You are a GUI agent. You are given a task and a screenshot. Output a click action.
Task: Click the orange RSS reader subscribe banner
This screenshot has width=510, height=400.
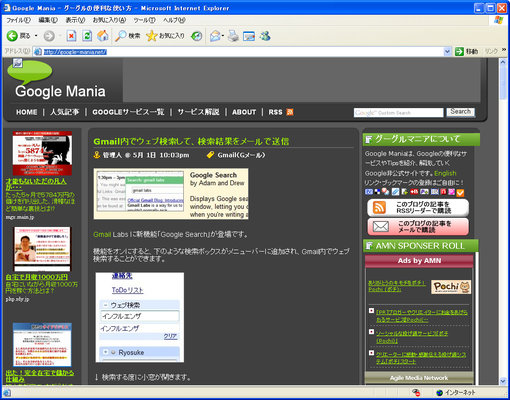point(418,207)
